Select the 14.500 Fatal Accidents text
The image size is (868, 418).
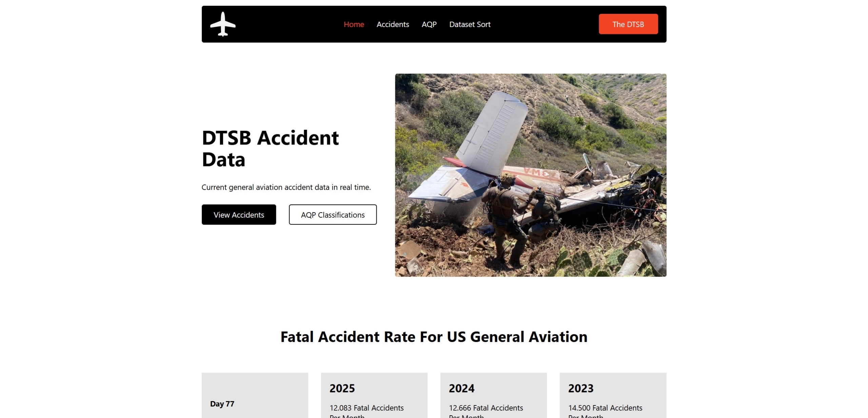tap(605, 408)
